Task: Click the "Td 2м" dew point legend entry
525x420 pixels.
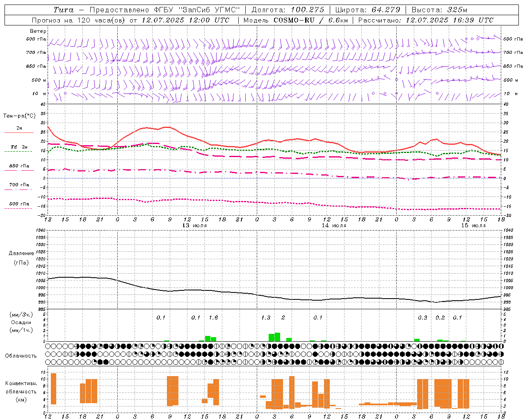Action: click(x=19, y=147)
